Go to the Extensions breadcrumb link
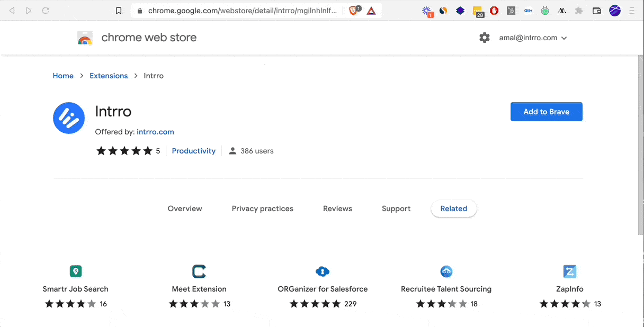This screenshot has width=644, height=327. (x=109, y=76)
